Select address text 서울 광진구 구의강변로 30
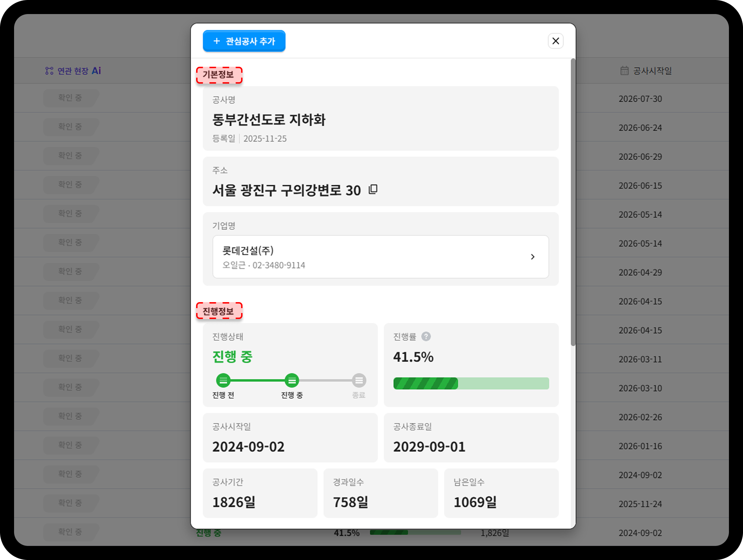 (x=286, y=190)
